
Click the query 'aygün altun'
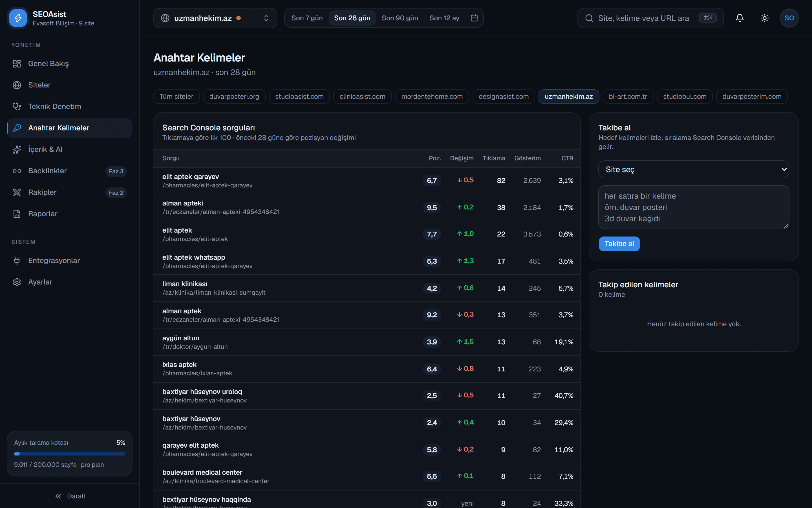coord(180,338)
